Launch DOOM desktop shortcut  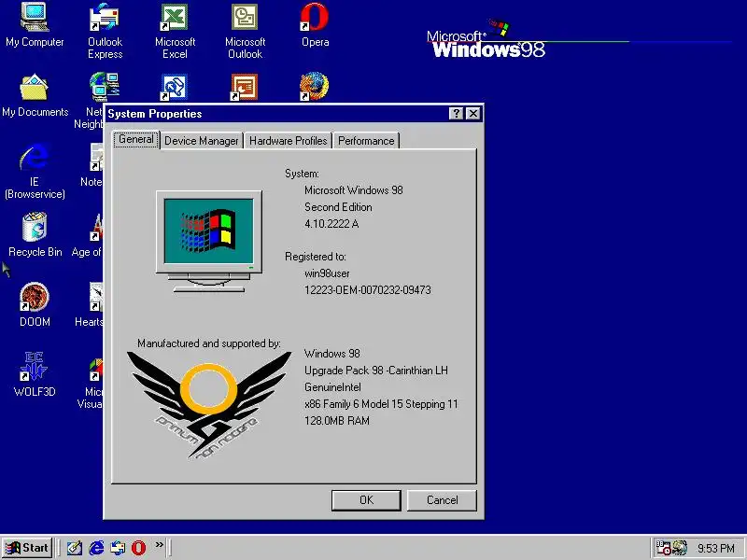35,304
